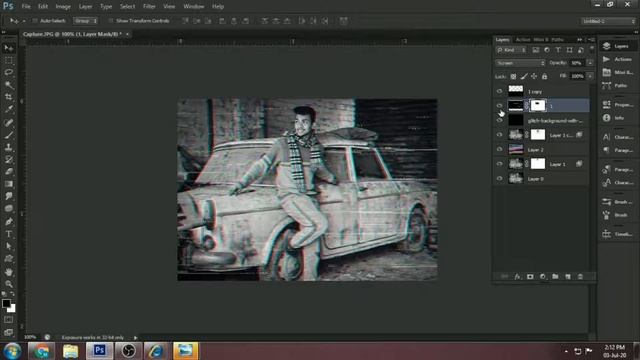Click the foreground color swatch

[x=6, y=303]
